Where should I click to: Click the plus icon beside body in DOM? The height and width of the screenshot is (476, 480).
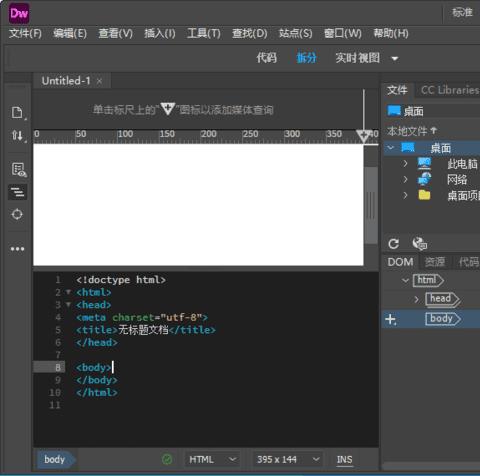pos(390,319)
